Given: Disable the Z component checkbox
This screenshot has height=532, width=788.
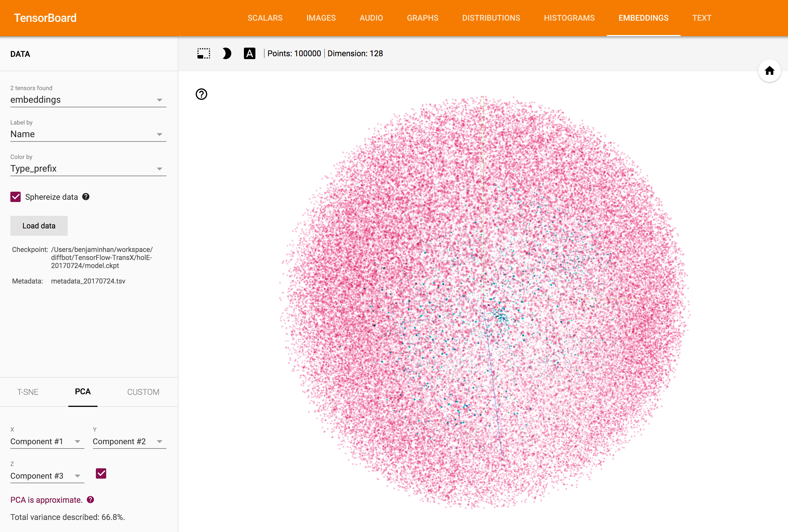Looking at the screenshot, I should point(101,473).
